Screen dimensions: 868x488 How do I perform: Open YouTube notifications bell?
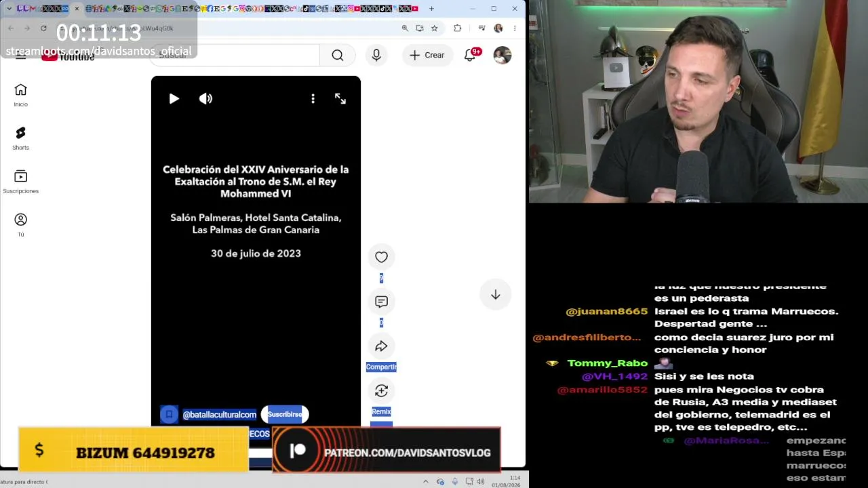470,56
